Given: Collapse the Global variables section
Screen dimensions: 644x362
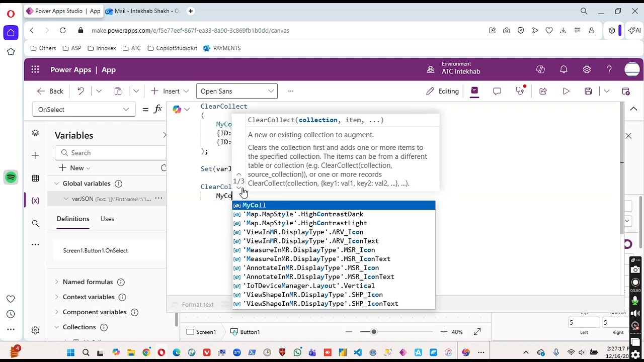Looking at the screenshot, I should click(x=57, y=184).
